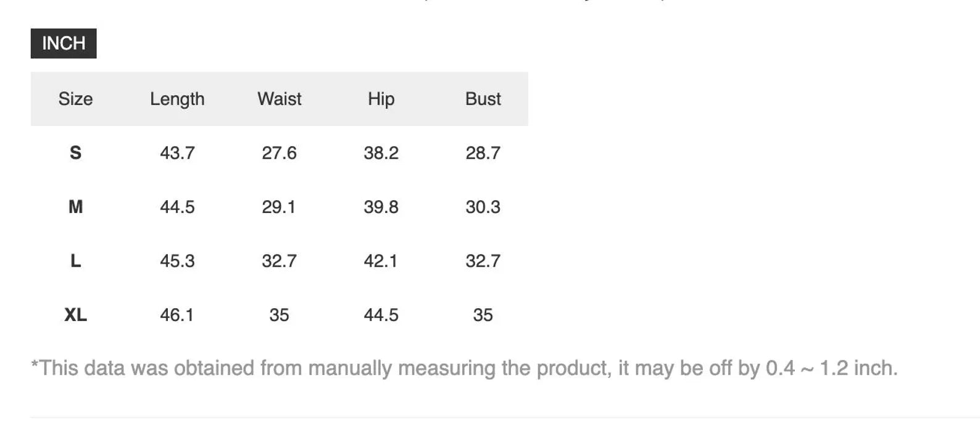Viewport: 980px width, 423px height.
Task: Click the INCH unit tab
Action: (64, 43)
